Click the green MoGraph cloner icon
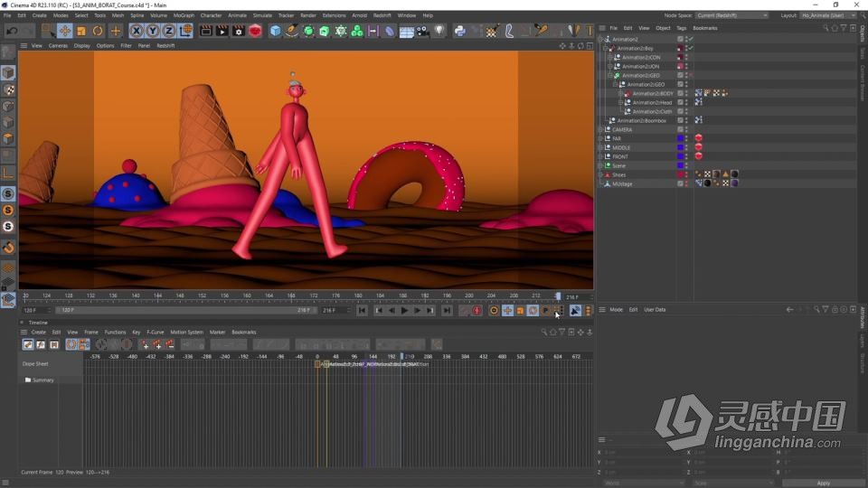Image resolution: width=868 pixels, height=488 pixels. tap(357, 31)
